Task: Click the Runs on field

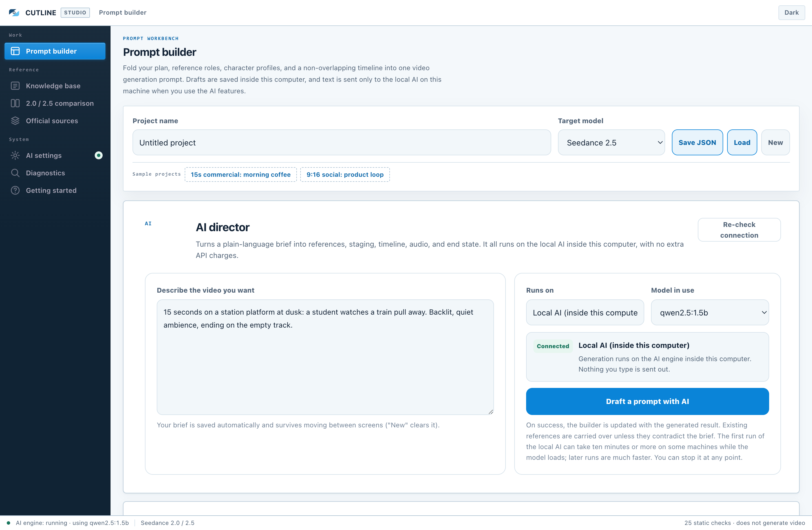Action: 585,312
